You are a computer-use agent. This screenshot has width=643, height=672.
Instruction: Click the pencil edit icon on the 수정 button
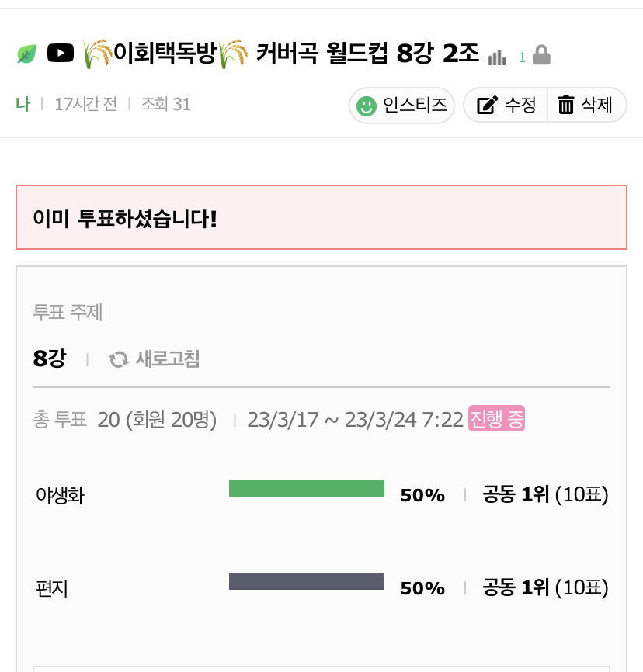pos(488,106)
